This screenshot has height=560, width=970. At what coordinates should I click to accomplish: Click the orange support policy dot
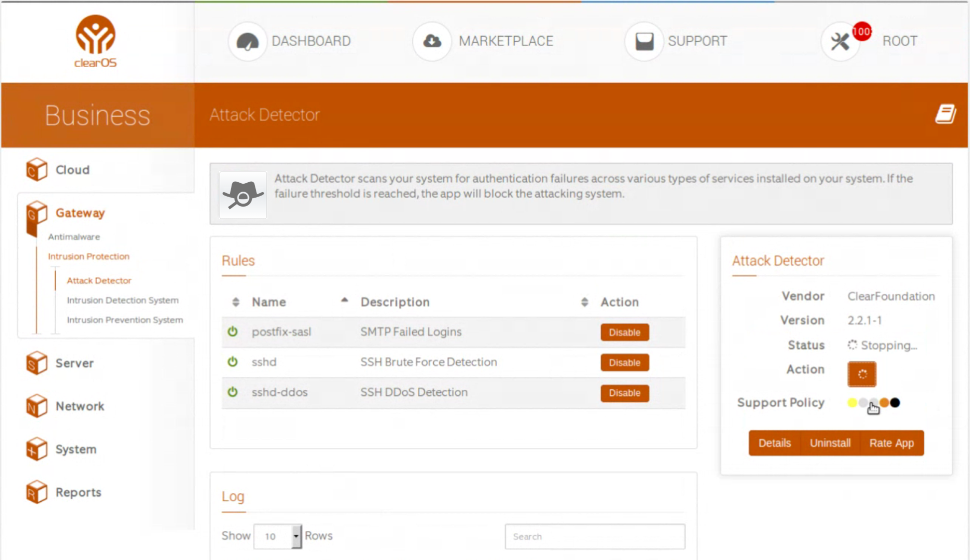tap(884, 403)
